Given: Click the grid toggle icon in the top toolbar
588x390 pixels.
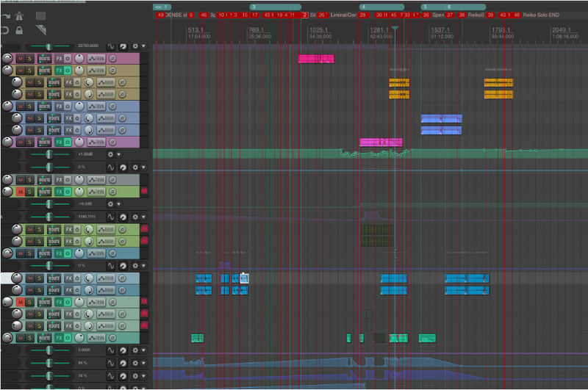Looking at the screenshot, I should click(40, 15).
